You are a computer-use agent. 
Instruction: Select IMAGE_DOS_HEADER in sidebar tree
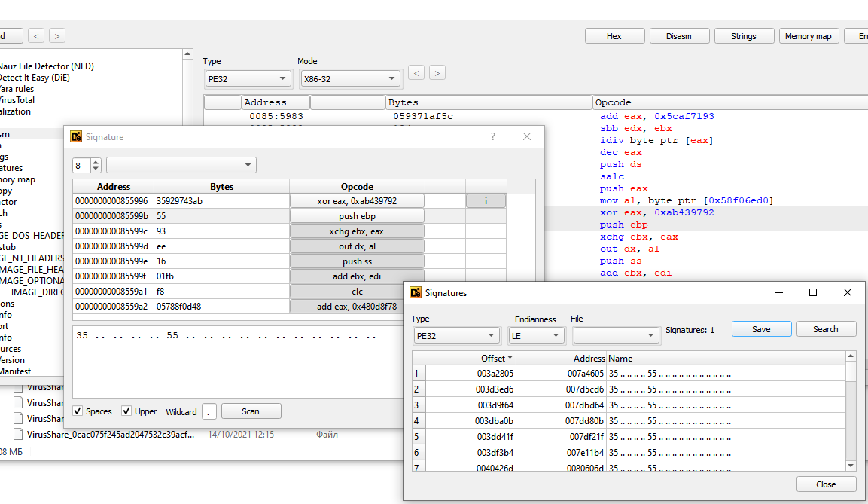[32, 235]
